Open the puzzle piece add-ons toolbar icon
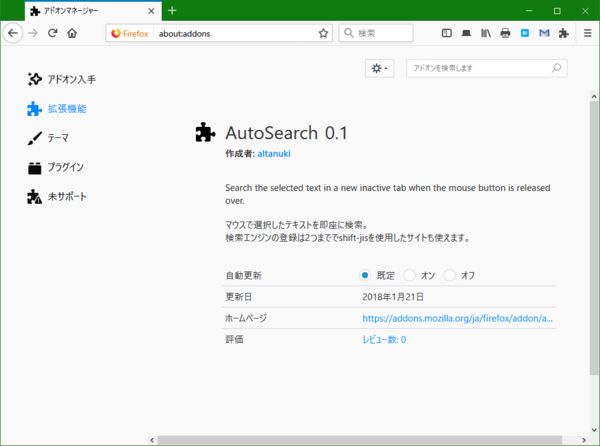Viewport: 600px width, 446px height. pos(563,33)
